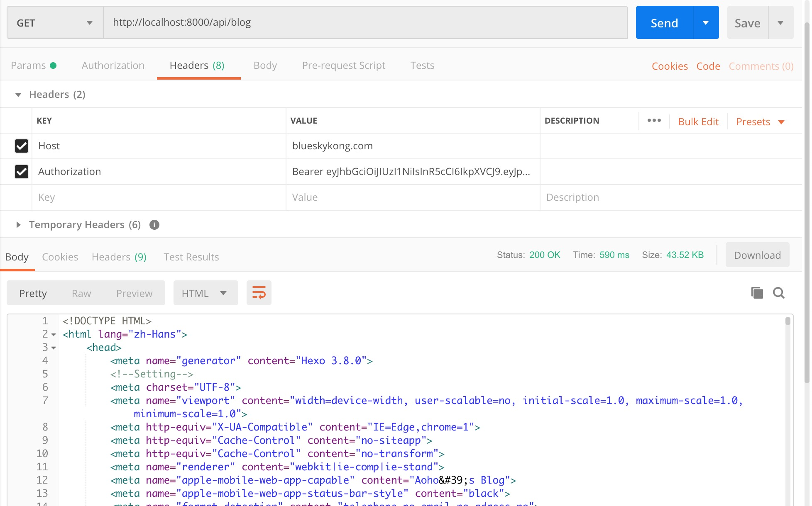This screenshot has height=506, width=812.
Task: Click the wrap lines icon
Action: coord(259,293)
